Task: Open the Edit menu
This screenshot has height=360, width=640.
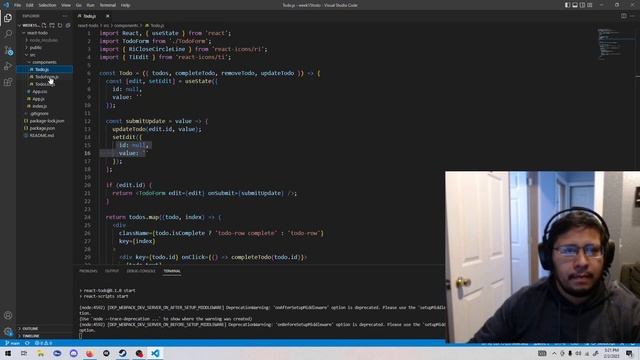Action: coord(29,5)
